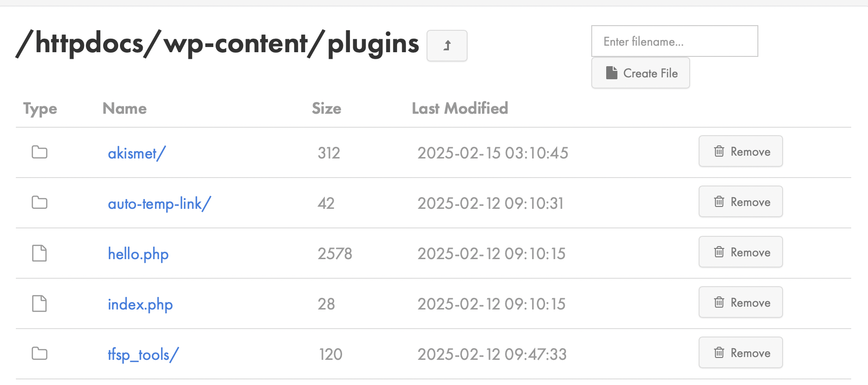The width and height of the screenshot is (868, 385).
Task: Go up one directory level arrow button
Action: 447,46
